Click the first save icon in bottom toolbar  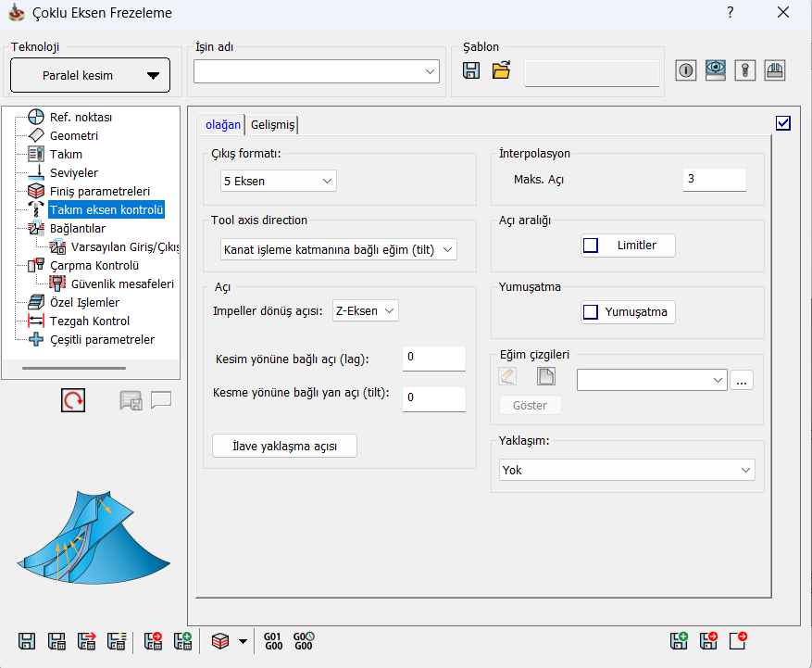(x=27, y=640)
